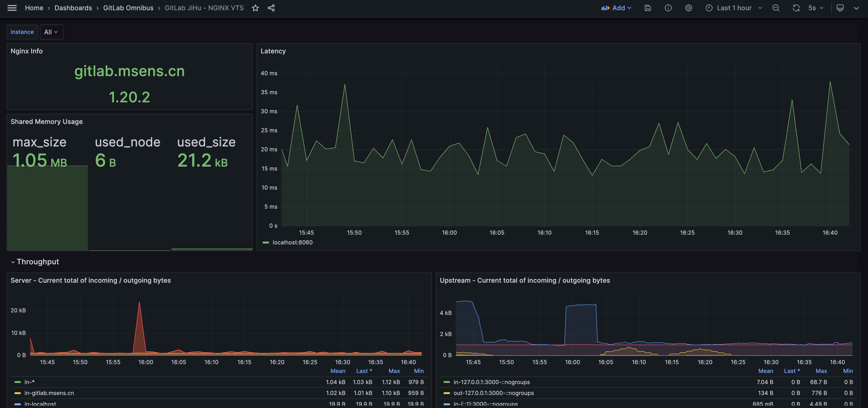Open dashboard insights info icon
868x408 pixels.
tap(668, 8)
